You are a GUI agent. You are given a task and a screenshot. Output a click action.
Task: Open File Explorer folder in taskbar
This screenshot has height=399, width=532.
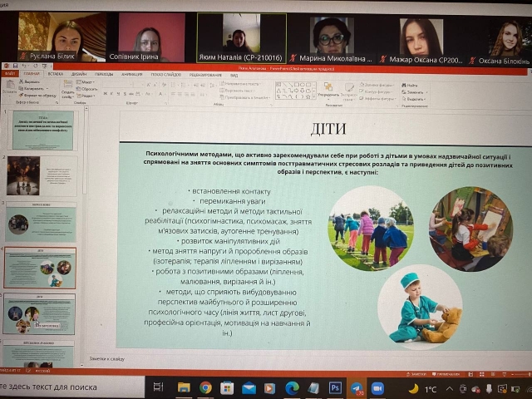point(184,387)
